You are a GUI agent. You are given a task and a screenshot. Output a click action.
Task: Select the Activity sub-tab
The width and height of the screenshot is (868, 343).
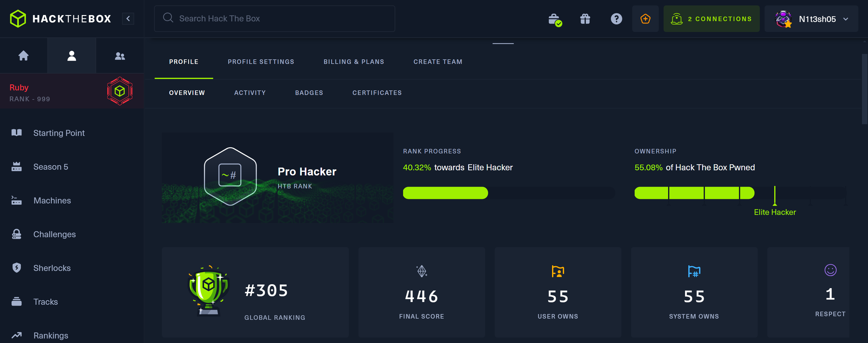tap(250, 93)
